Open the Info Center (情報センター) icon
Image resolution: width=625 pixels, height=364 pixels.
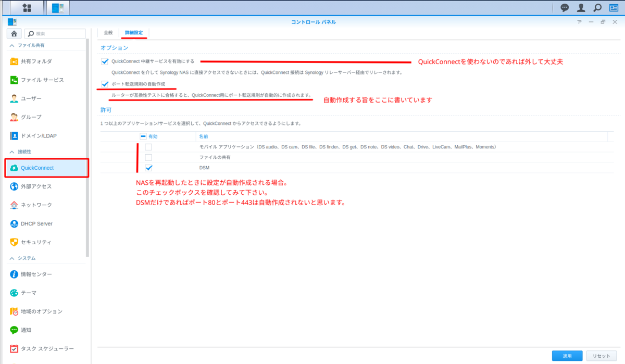[14, 274]
